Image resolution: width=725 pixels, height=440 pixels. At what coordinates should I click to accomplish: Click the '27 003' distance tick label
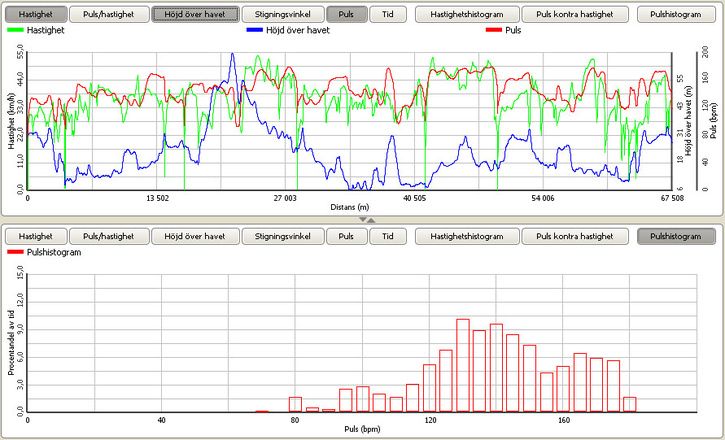285,198
